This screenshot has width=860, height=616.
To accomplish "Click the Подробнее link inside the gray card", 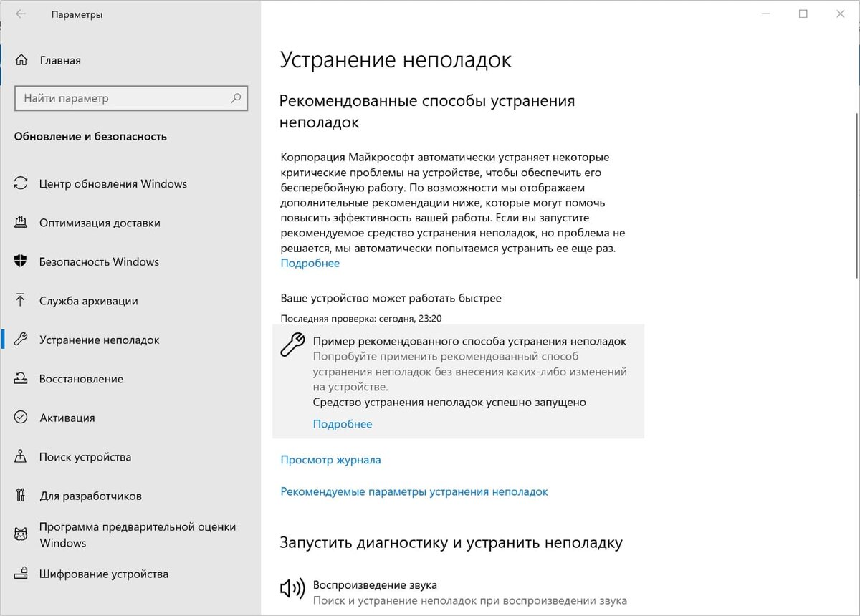I will [343, 424].
